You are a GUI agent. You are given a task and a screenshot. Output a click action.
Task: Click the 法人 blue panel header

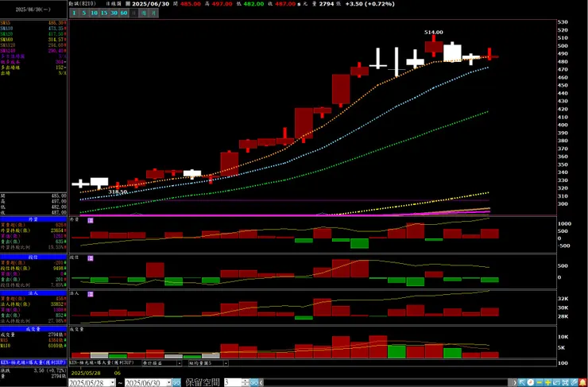pyautogui.click(x=33, y=293)
